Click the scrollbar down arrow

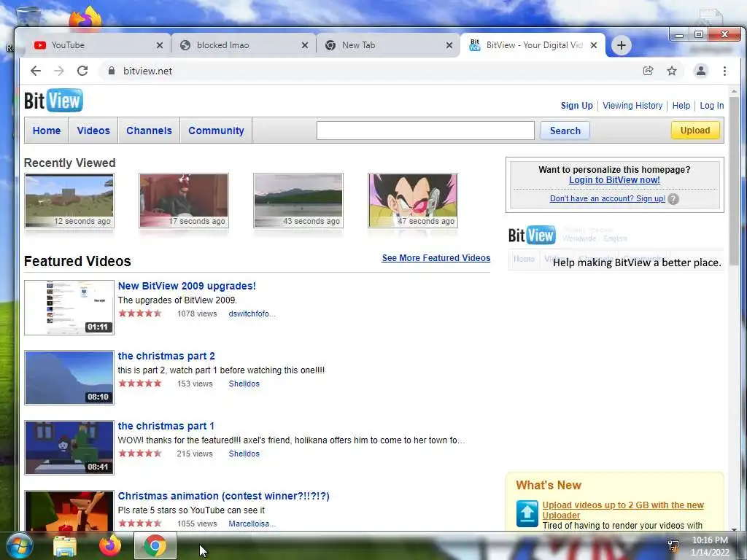734,528
